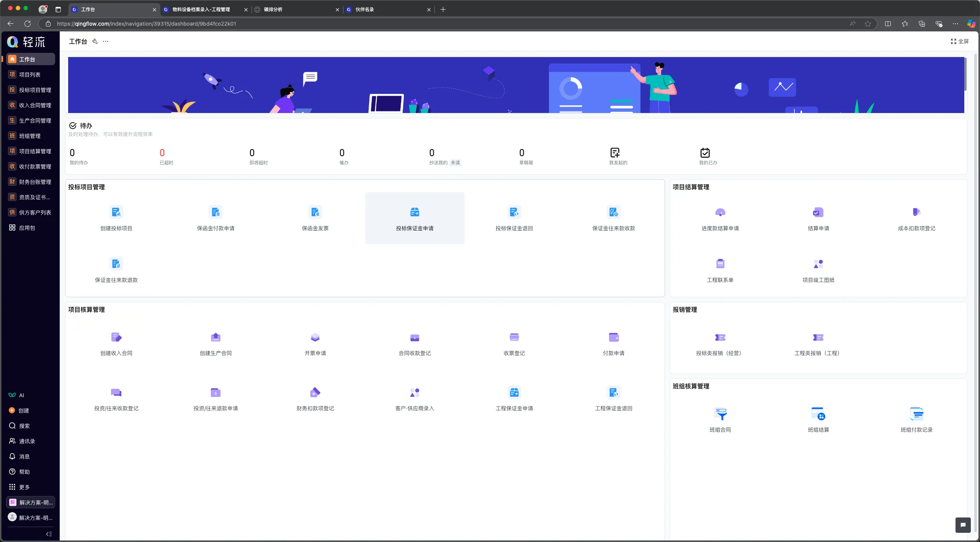Image resolution: width=980 pixels, height=542 pixels.
Task: Open 班组合同 app icon
Action: click(720, 414)
